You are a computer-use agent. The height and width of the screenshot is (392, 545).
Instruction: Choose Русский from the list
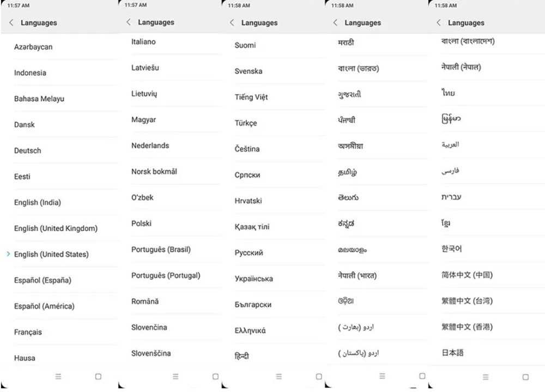249,253
